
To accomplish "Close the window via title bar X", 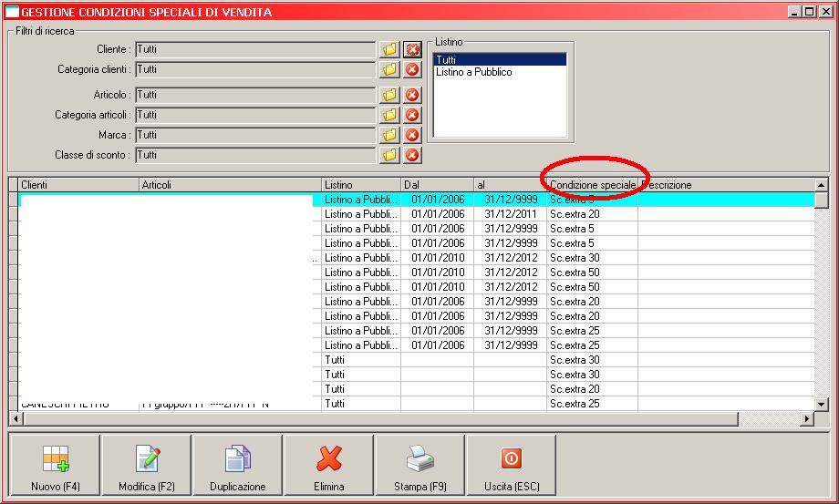I will (x=826, y=11).
